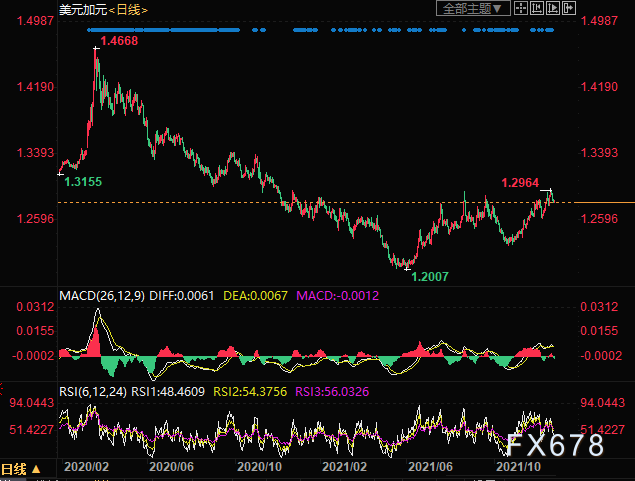Click the 2020/02 date on time axis
The image size is (635, 481).
[87, 467]
